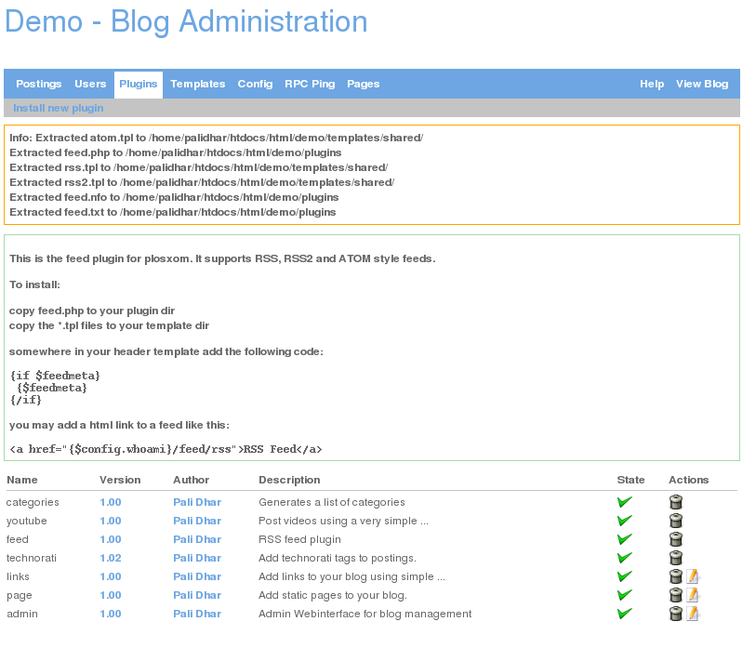Click the '{if $feedmeta}' code line
Image resolution: width=756 pixels, height=648 pixels.
pos(55,375)
